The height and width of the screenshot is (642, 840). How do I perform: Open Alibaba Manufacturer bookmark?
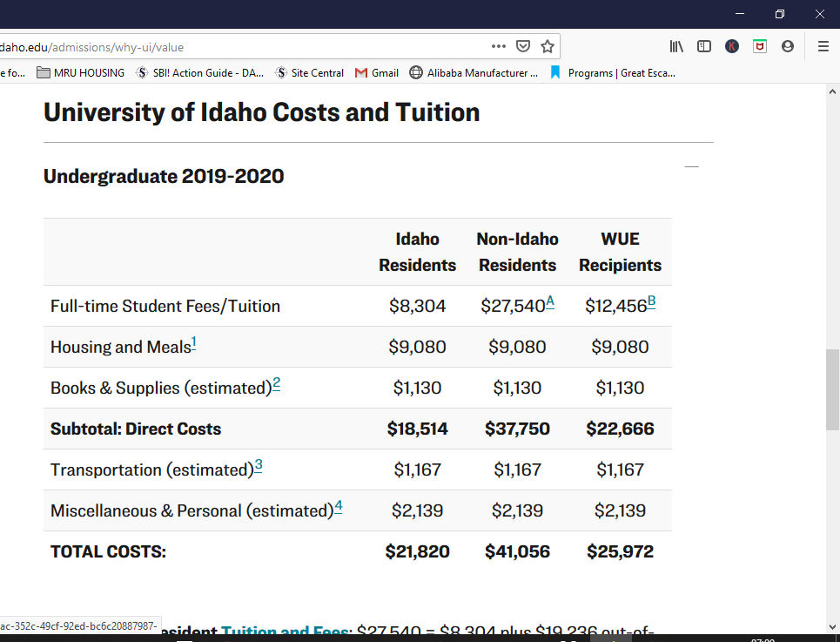[474, 73]
